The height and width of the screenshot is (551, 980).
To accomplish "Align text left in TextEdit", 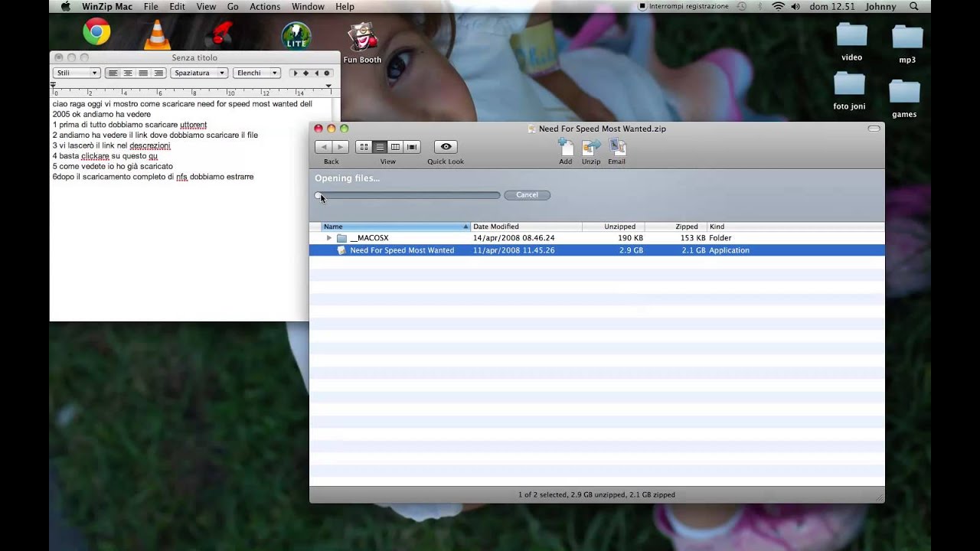I will 113,73.
